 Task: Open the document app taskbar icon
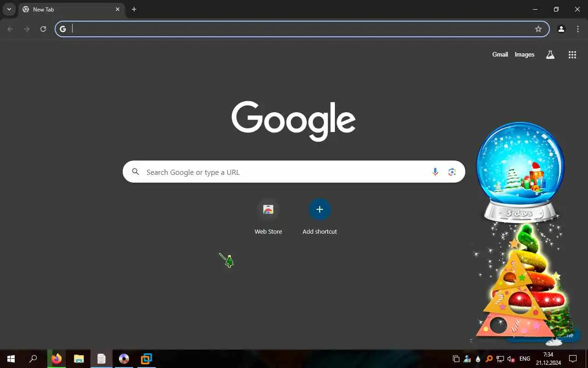102,359
